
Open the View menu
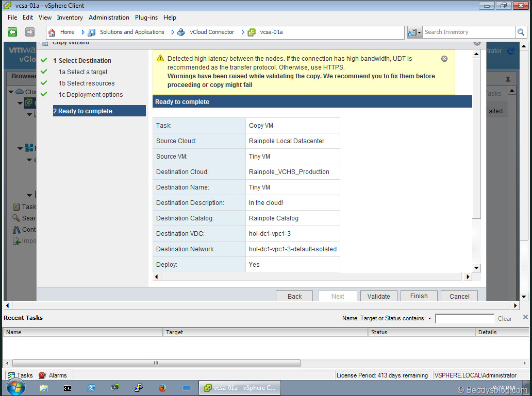[x=45, y=18]
